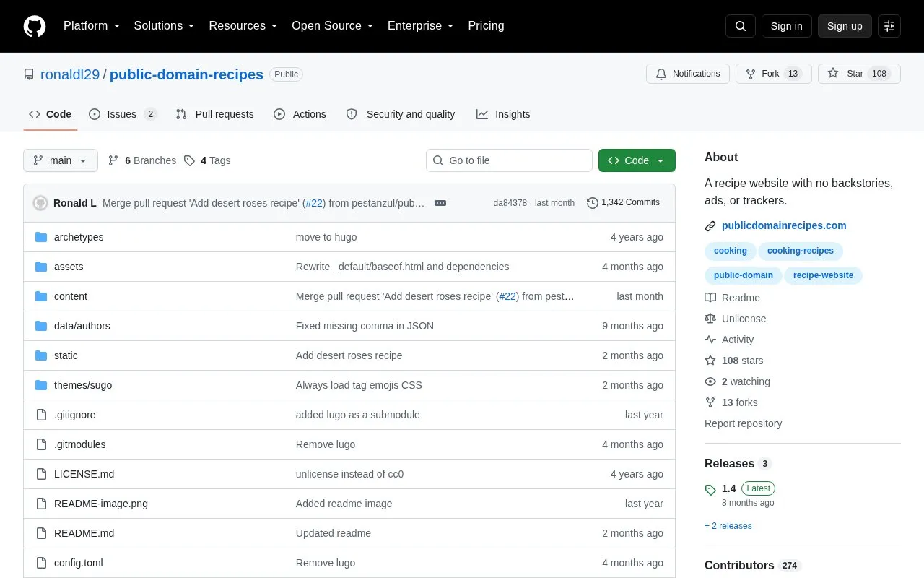
Task: Click the git branch icon beside Branches
Action: tap(113, 160)
